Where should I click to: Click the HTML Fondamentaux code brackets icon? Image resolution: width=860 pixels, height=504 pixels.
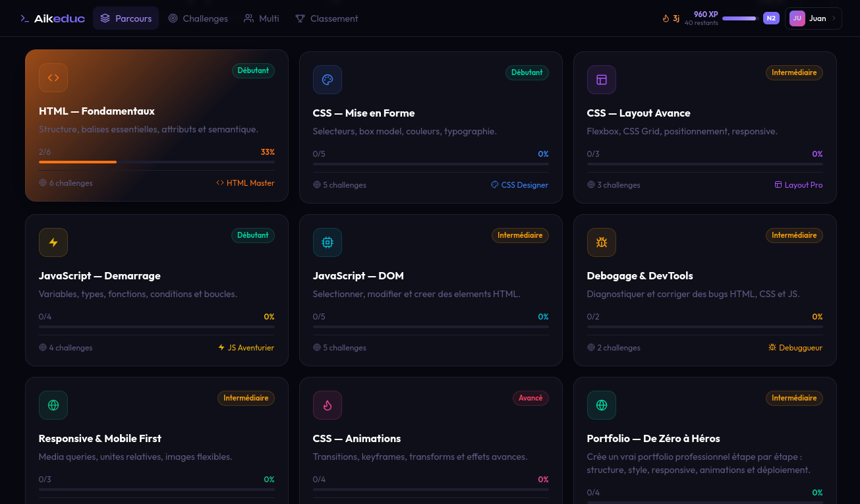(x=53, y=78)
